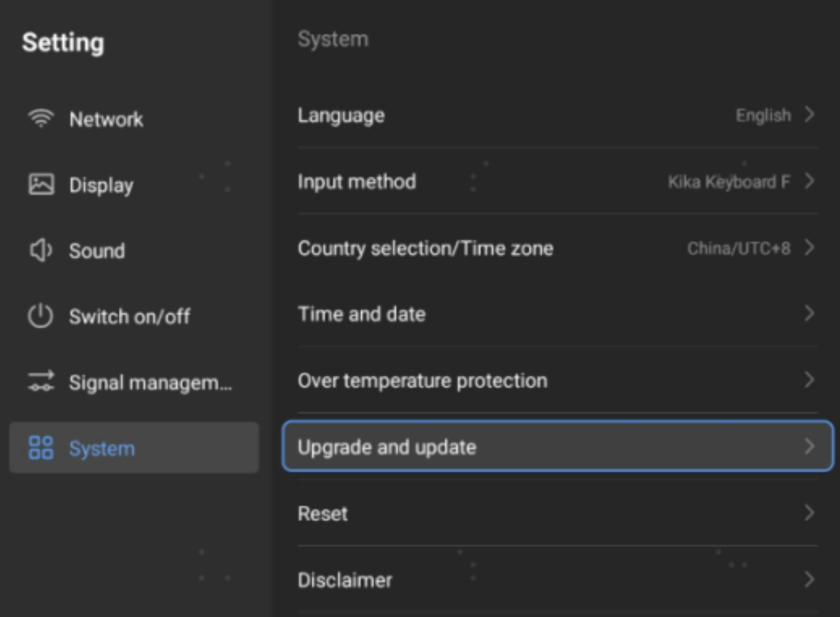Click the speaker icon beside Sound
The image size is (840, 617).
click(41, 250)
